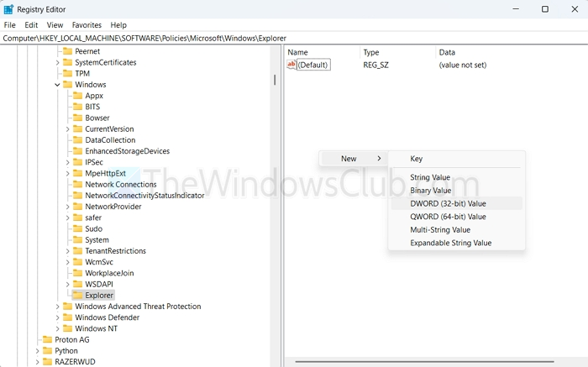Click the WcmSvc folder icon
Screen dimensions: 588x367
point(77,262)
